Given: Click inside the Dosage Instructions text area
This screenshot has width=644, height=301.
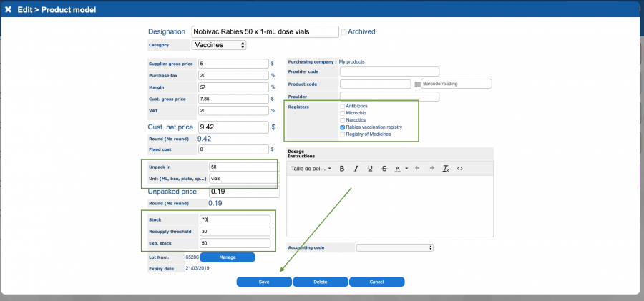Looking at the screenshot, I should coord(390,206).
